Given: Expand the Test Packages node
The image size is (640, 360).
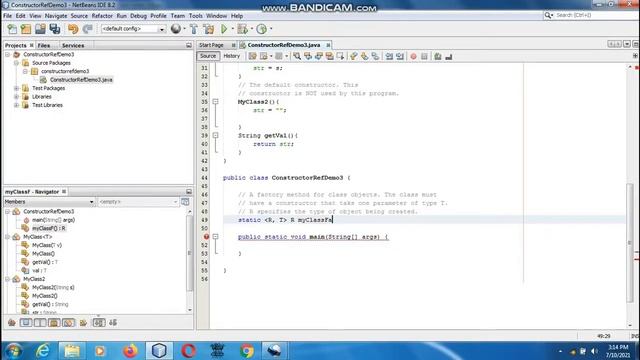Looking at the screenshot, I should pos(16,88).
